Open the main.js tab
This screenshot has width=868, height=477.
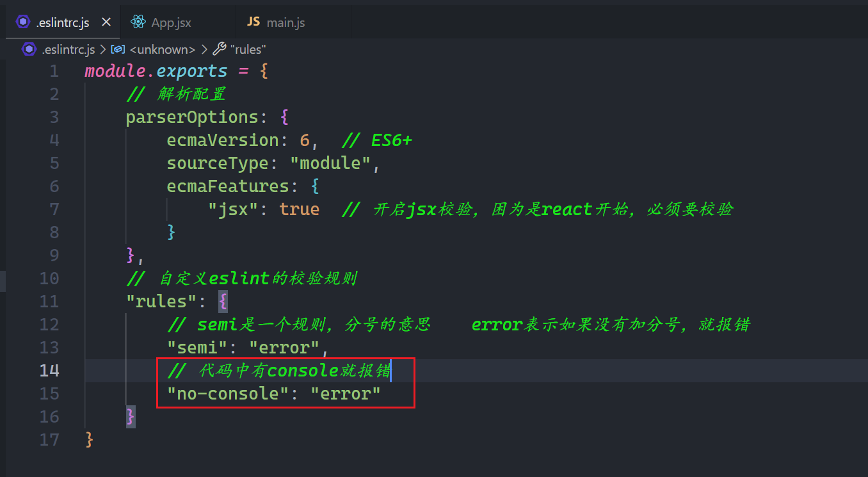tap(285, 22)
